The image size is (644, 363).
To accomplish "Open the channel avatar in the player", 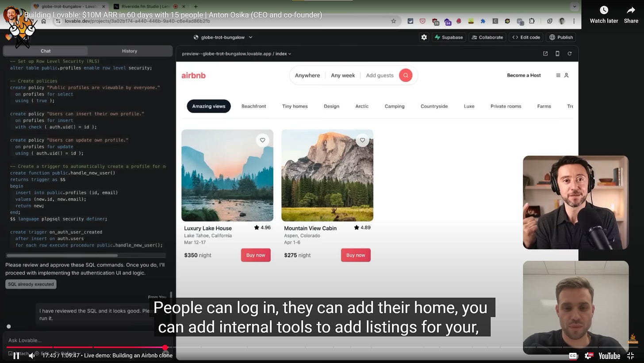I will (x=12, y=15).
